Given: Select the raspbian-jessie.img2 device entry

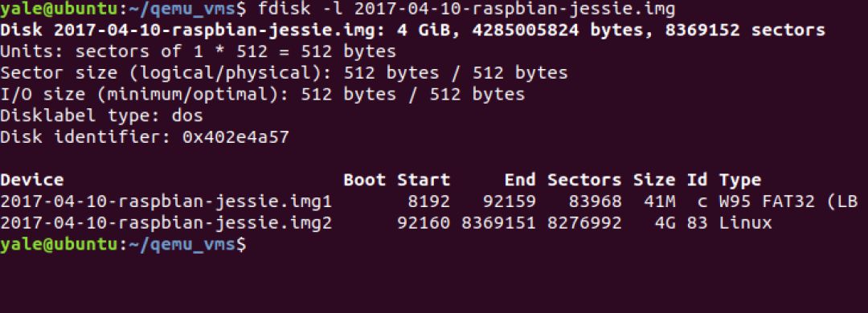Looking at the screenshot, I should click(166, 223).
